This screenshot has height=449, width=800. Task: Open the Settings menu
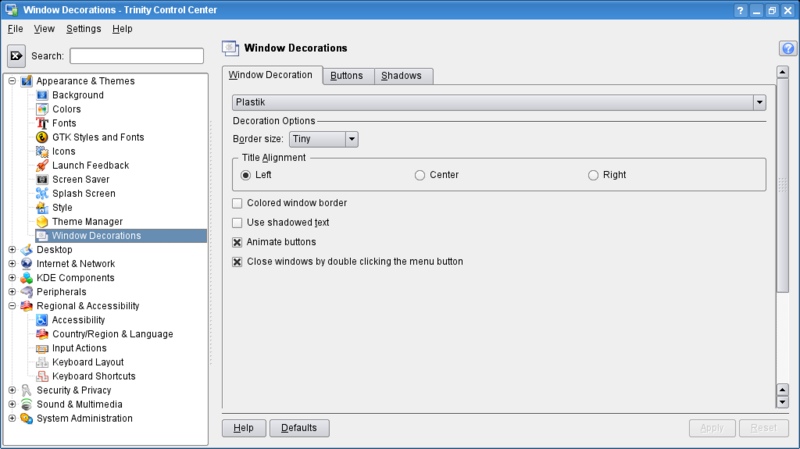84,29
